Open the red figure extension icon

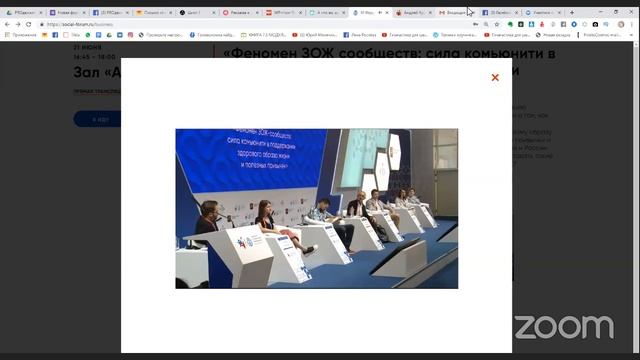point(542,24)
